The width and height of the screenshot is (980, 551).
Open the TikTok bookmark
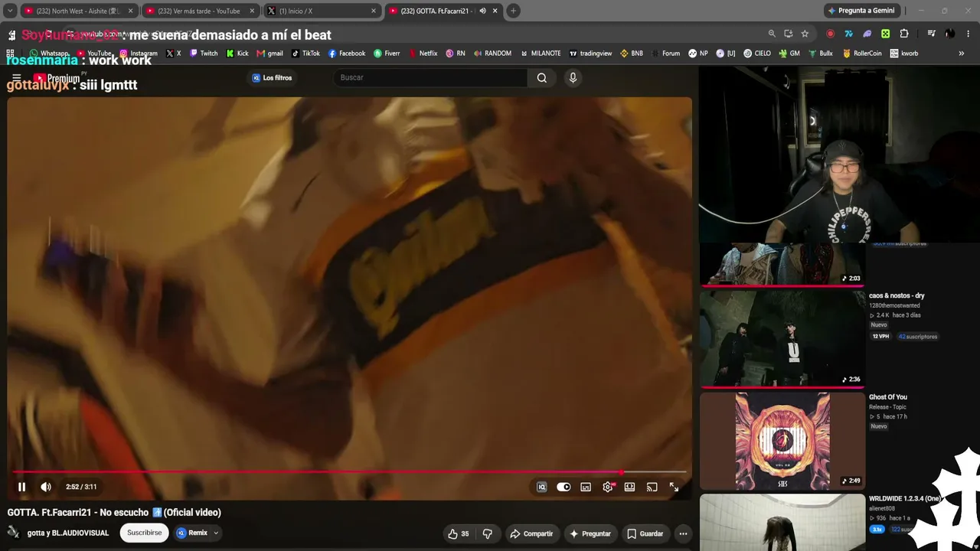pos(305,54)
